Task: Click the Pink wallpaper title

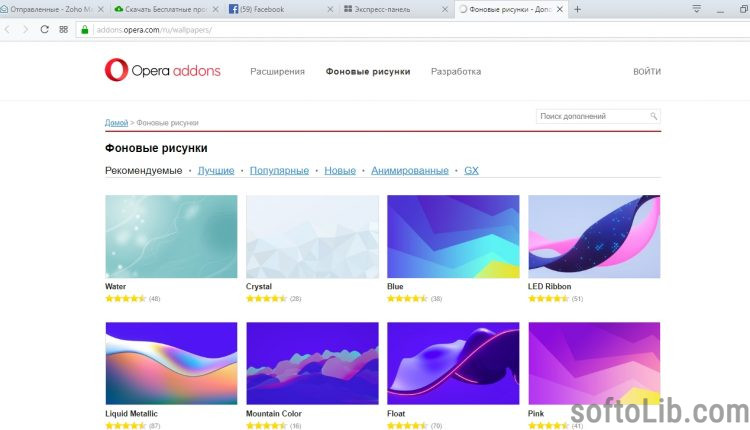Action: pyautogui.click(x=536, y=413)
